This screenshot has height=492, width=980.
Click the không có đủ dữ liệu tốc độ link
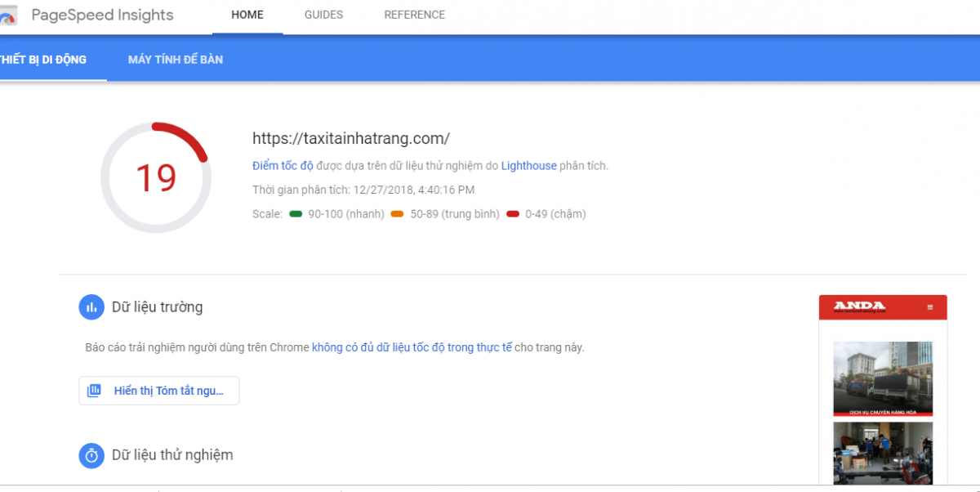(412, 347)
